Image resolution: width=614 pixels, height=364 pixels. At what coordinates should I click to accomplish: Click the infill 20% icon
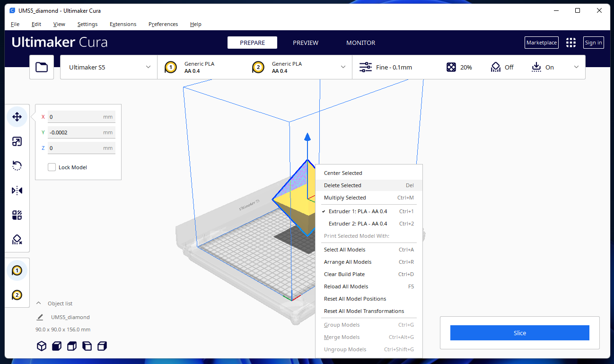[451, 67]
